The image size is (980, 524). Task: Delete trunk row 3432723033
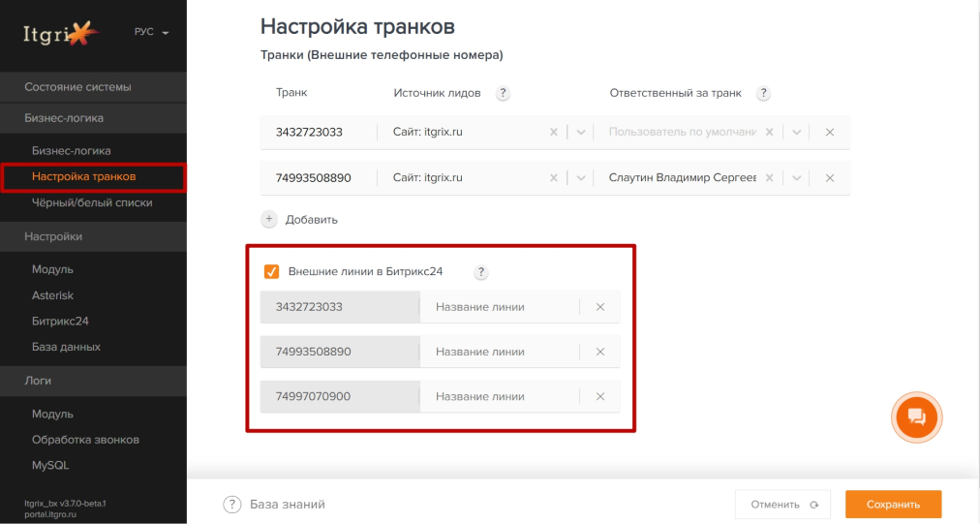coord(830,133)
